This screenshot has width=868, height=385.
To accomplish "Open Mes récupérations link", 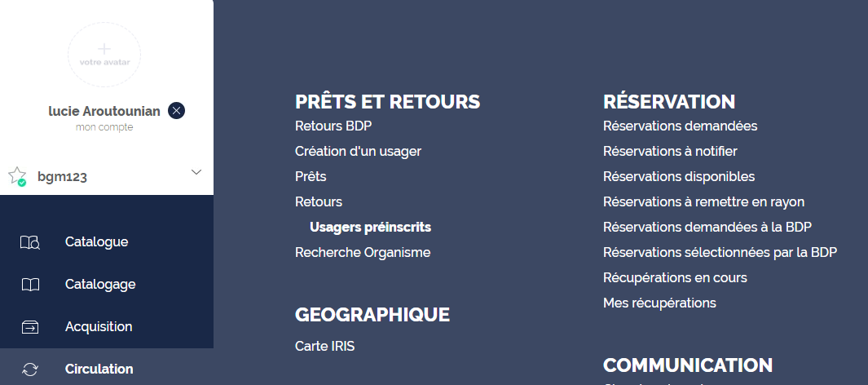I will point(659,303).
